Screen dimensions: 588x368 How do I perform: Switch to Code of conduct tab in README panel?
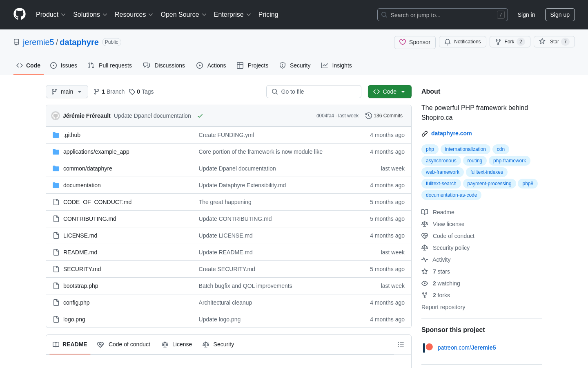[x=124, y=344]
